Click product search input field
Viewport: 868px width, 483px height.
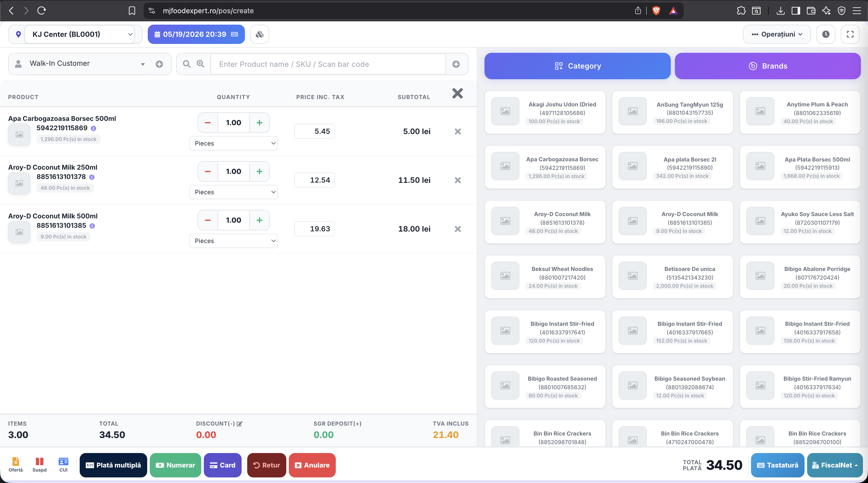coord(328,64)
